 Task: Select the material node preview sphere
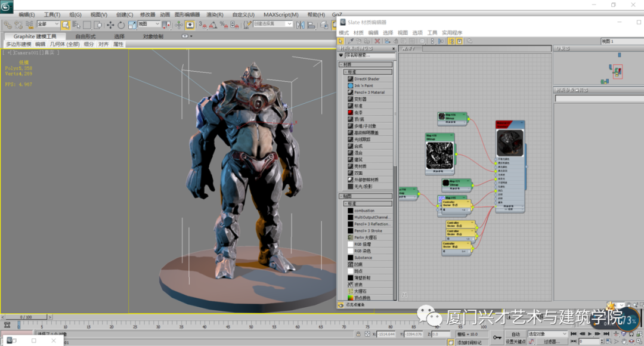pos(510,143)
